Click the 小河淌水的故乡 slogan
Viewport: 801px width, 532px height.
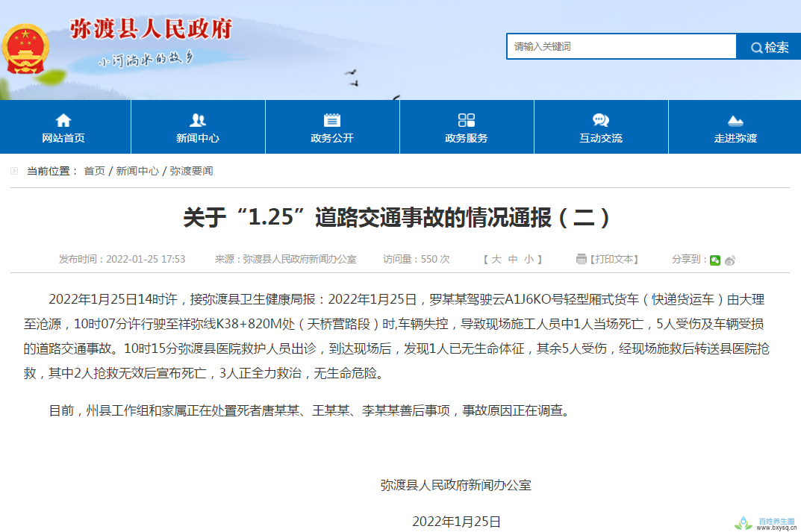click(x=146, y=59)
